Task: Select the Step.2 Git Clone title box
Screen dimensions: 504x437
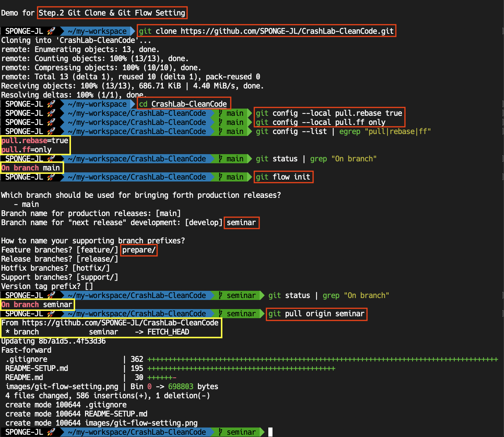Action: [x=112, y=13]
